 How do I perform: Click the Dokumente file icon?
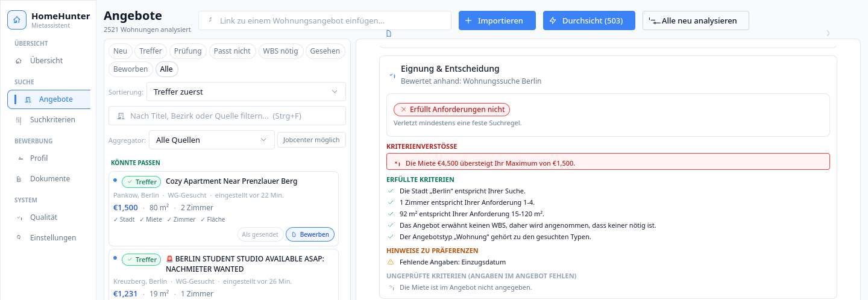19,179
